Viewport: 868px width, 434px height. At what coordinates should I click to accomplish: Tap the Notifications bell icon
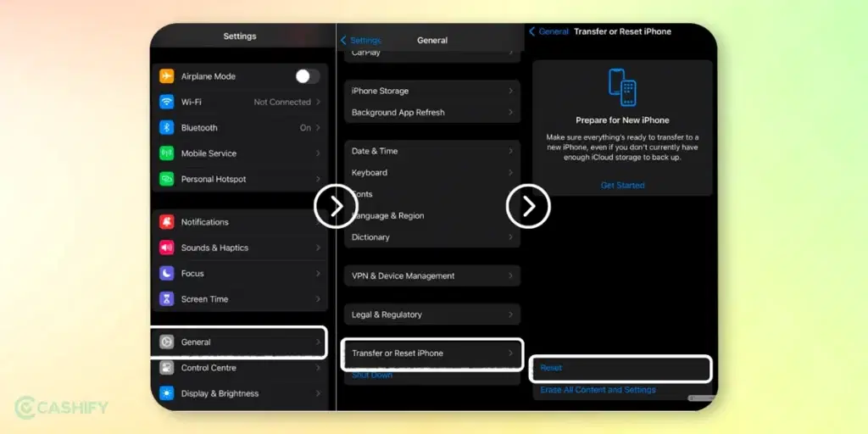(x=167, y=222)
